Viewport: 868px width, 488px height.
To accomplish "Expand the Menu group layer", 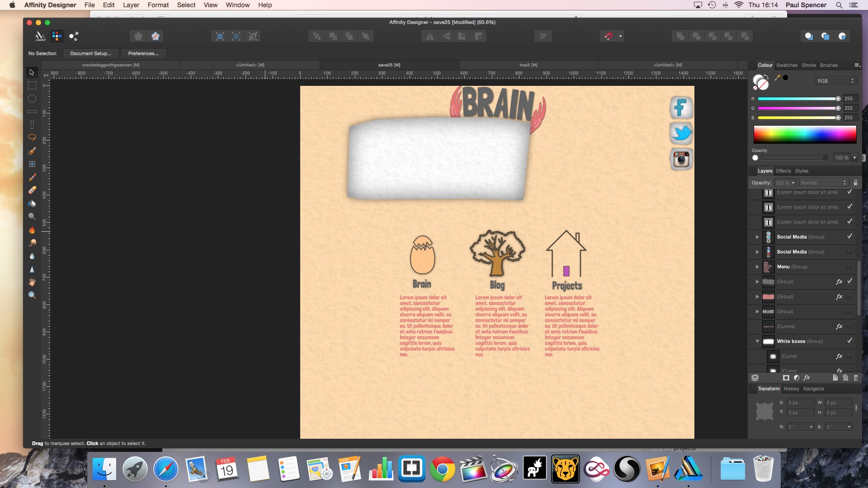I will [757, 267].
